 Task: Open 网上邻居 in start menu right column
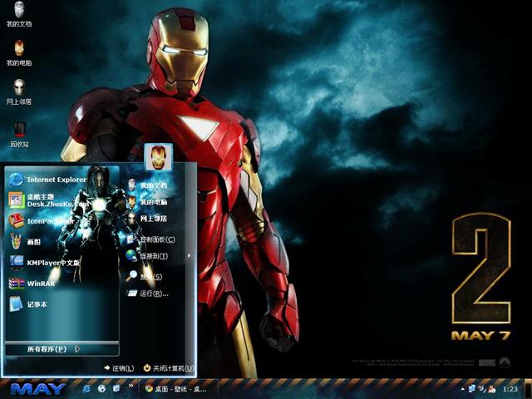(147, 219)
